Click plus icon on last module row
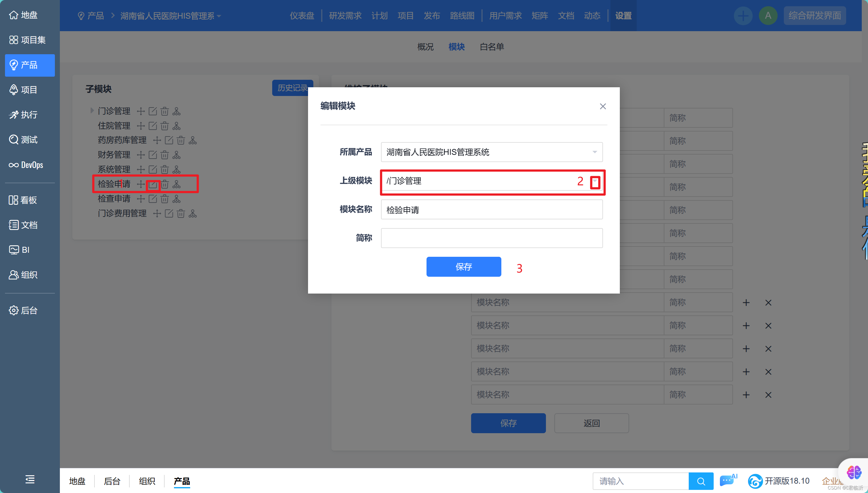Viewport: 868px width, 493px height. (746, 395)
